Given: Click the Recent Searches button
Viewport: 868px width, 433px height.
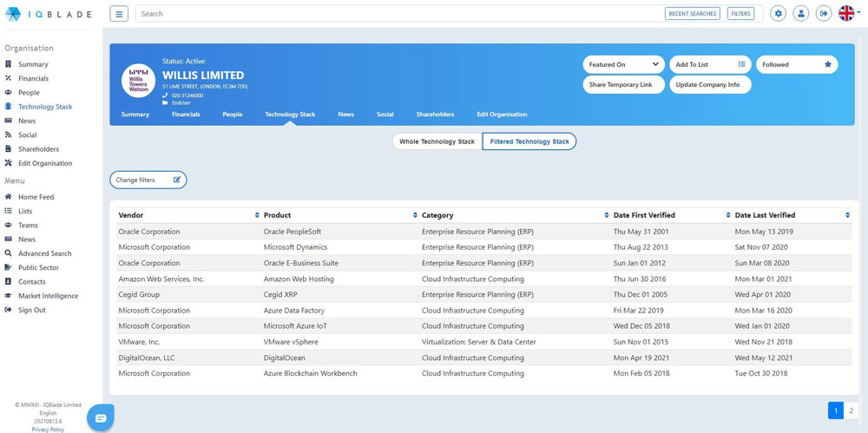Looking at the screenshot, I should pos(692,13).
